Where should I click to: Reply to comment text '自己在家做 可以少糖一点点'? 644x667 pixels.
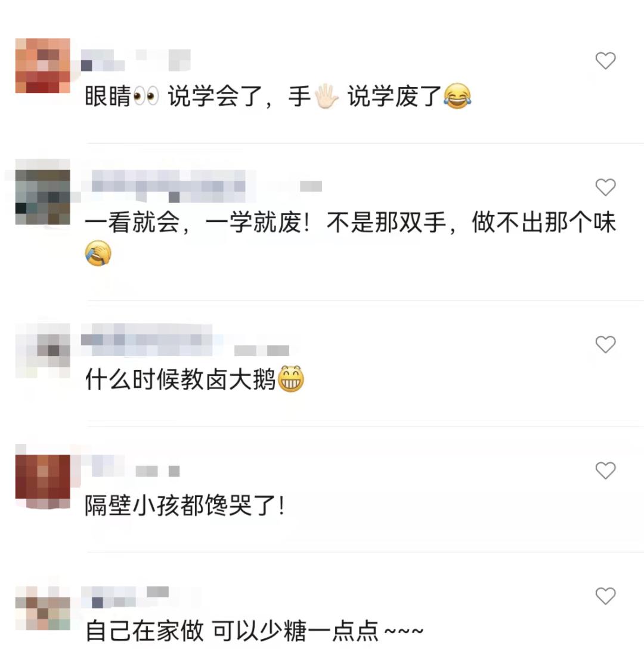[x=254, y=631]
